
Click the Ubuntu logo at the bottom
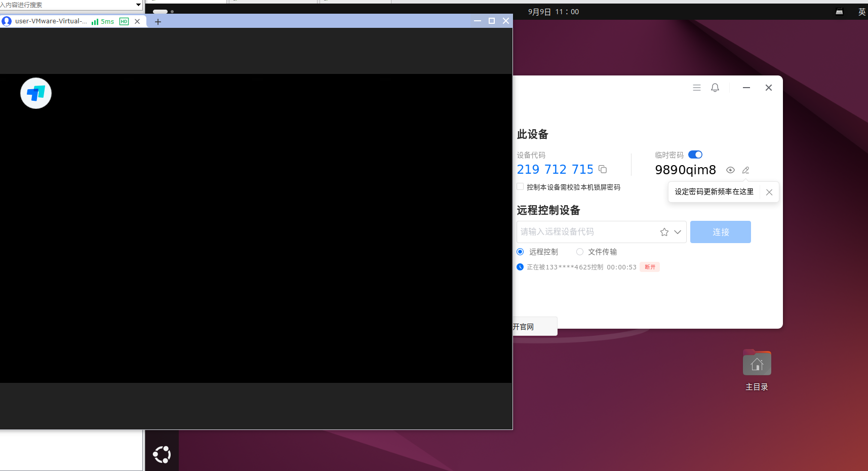click(x=161, y=454)
